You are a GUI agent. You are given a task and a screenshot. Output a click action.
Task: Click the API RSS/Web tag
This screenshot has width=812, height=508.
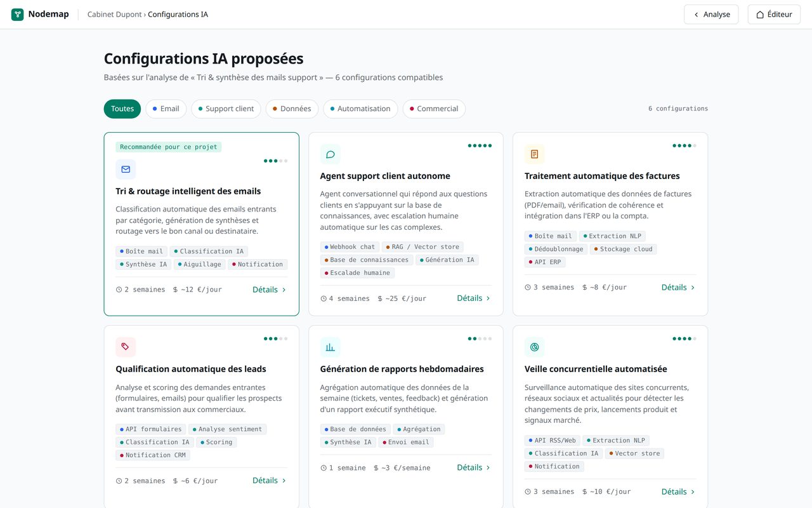[x=553, y=440]
